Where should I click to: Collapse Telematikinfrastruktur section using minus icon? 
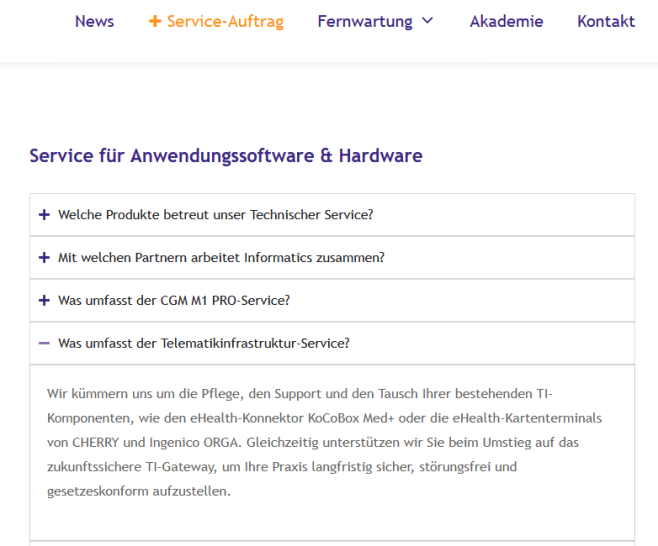(x=44, y=343)
